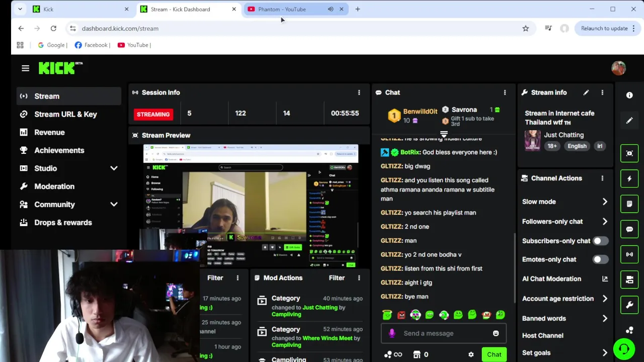Switch to the first Kick browser tab
Viewport: 644px width, 362px height.
(x=79, y=9)
